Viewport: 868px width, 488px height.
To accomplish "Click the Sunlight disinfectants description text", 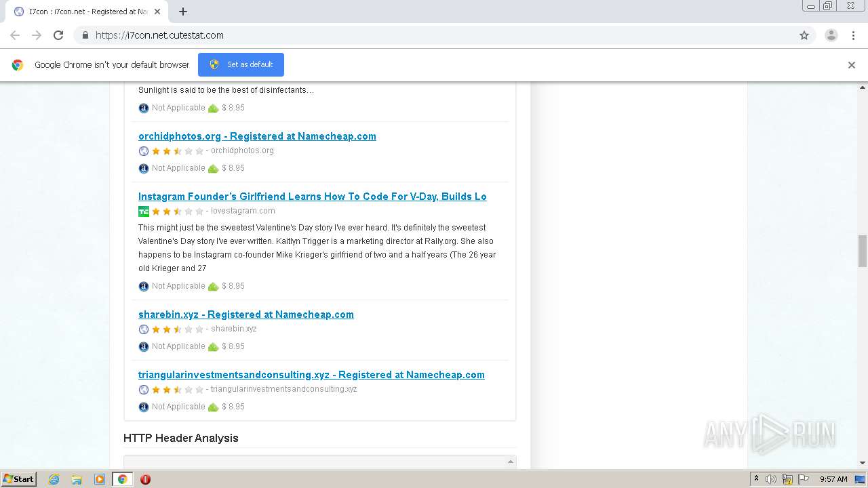I will 226,90.
